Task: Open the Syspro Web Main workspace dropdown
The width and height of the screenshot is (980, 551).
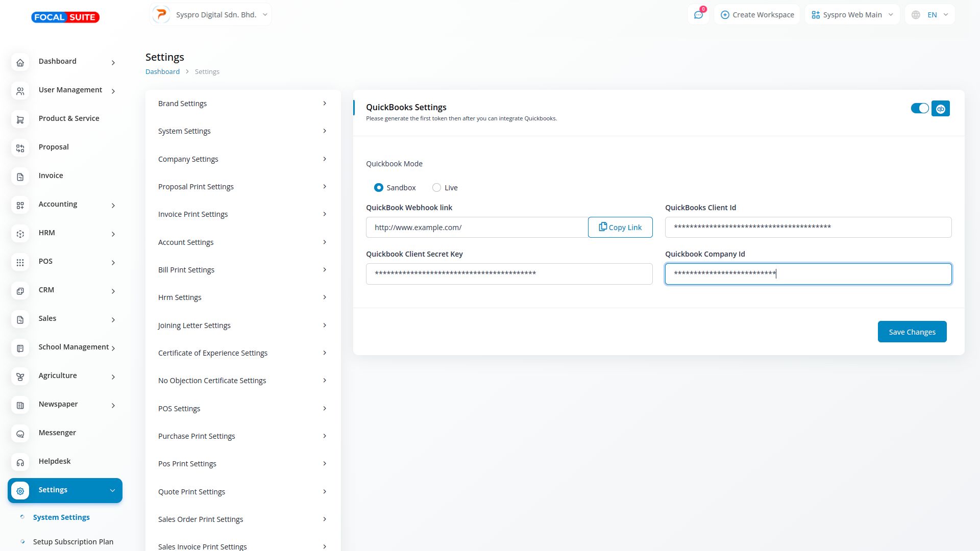Action: point(852,15)
